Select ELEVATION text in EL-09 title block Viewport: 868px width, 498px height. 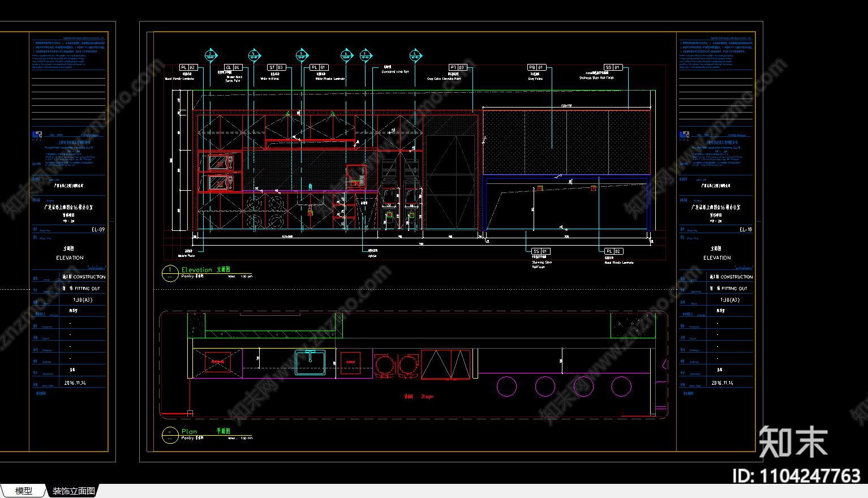coord(70,258)
